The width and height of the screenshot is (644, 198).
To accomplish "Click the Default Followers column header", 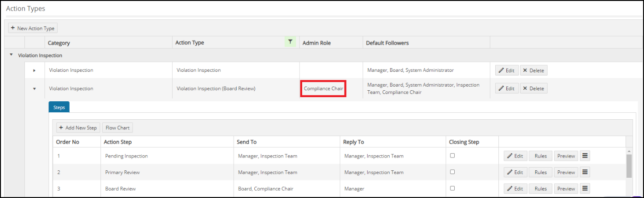I will pos(387,43).
